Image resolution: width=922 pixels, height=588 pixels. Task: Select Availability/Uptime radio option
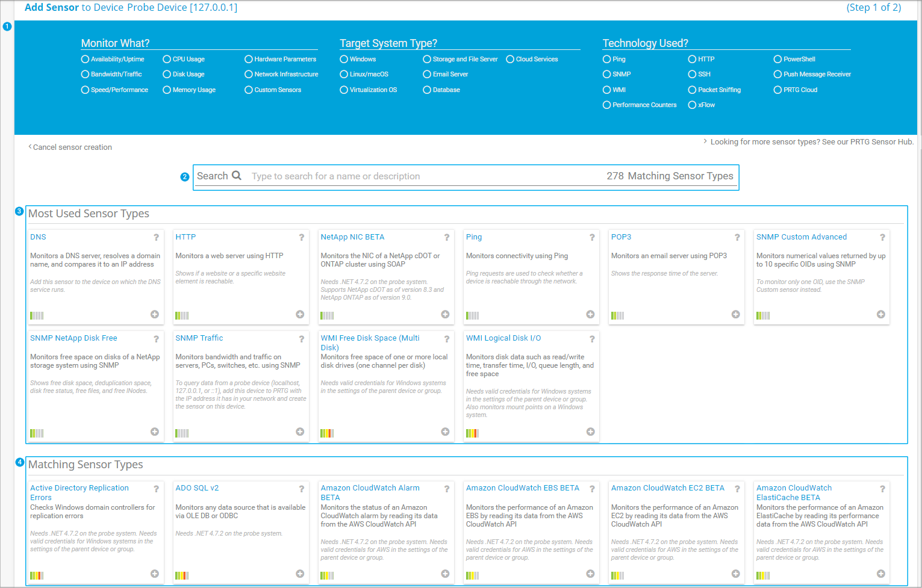coord(85,59)
